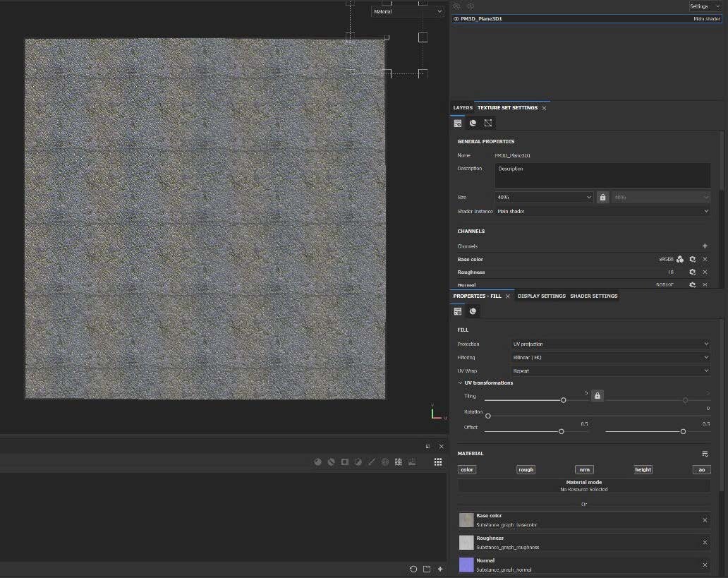728x578 pixels.
Task: Select the brush filter icon in the Assets panel
Action: (x=372, y=462)
